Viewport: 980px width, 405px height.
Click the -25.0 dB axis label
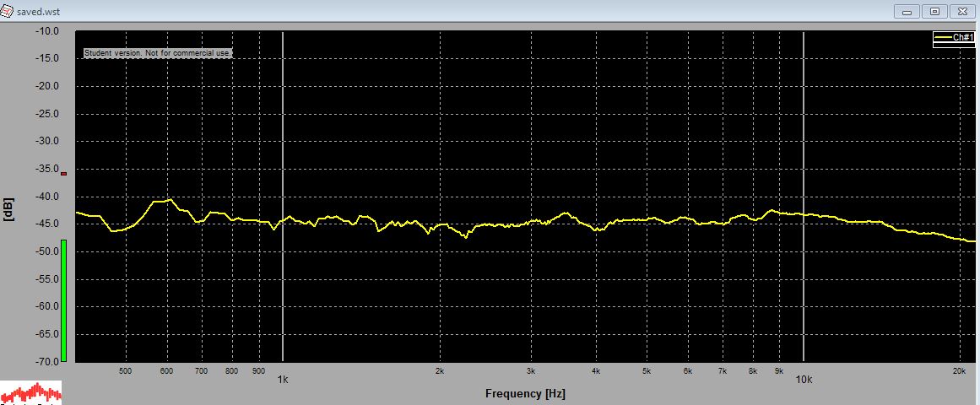46,114
